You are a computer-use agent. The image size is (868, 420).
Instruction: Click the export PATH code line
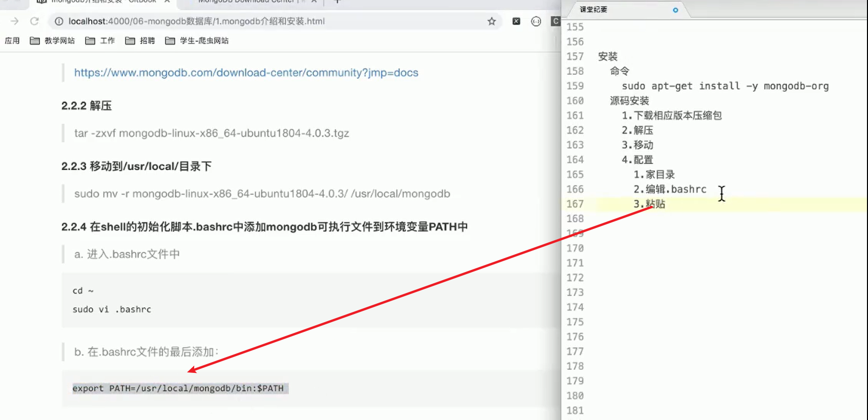pyautogui.click(x=178, y=388)
